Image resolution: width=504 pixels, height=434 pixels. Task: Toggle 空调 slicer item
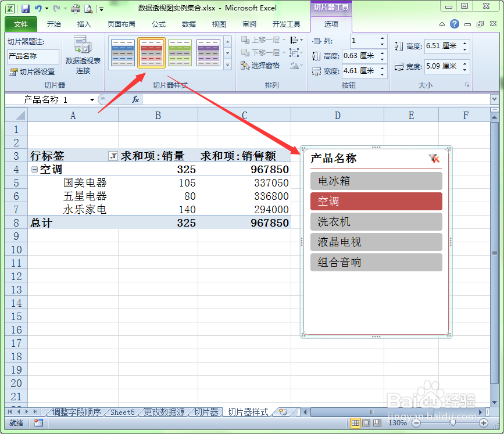click(x=376, y=201)
